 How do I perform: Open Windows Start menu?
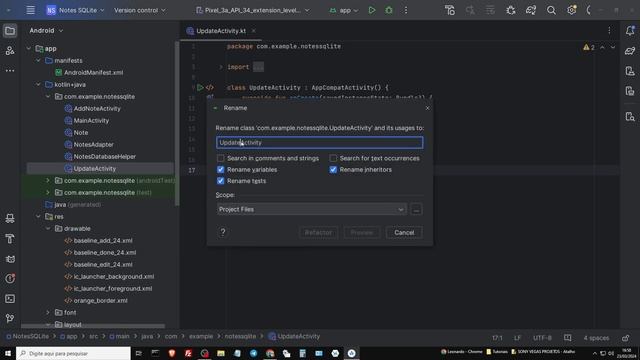(x=8, y=353)
